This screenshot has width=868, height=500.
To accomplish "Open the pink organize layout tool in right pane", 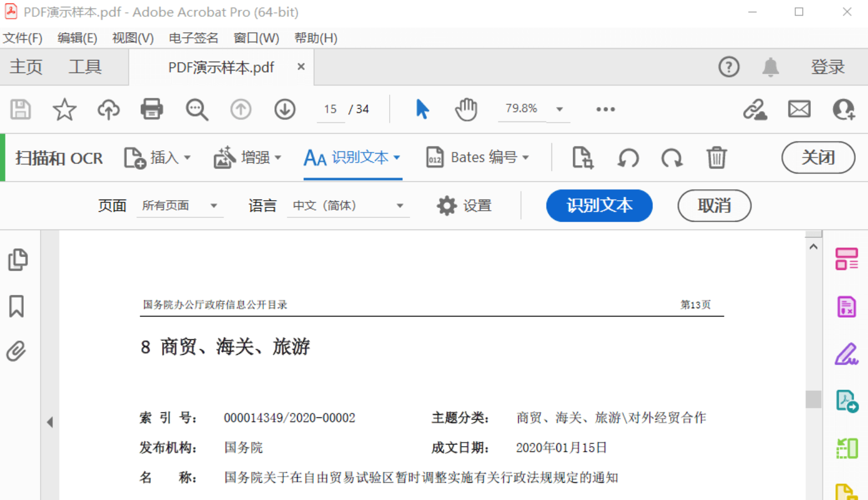I will pyautogui.click(x=846, y=259).
